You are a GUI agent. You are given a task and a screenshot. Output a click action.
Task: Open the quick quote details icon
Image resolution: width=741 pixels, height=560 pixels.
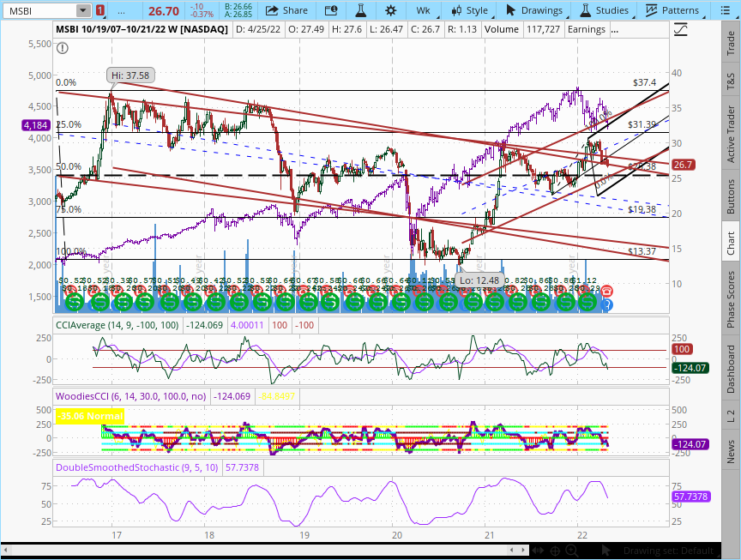331,10
